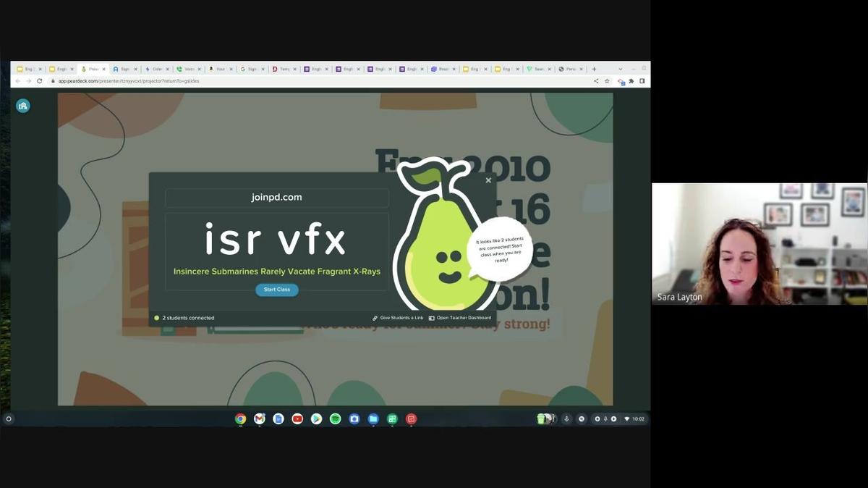Viewport: 868px width, 488px height.
Task: Click the browser Forward arrow
Action: pos(28,81)
